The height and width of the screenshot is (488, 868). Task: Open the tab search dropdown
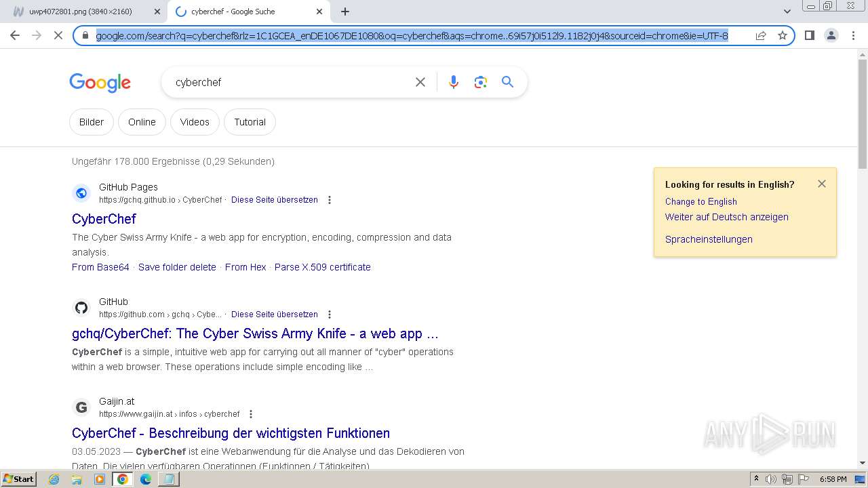(x=787, y=12)
